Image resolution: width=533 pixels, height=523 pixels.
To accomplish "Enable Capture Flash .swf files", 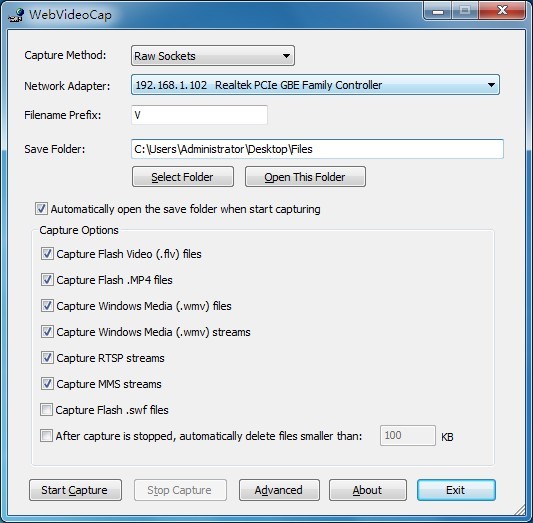I will tap(46, 410).
